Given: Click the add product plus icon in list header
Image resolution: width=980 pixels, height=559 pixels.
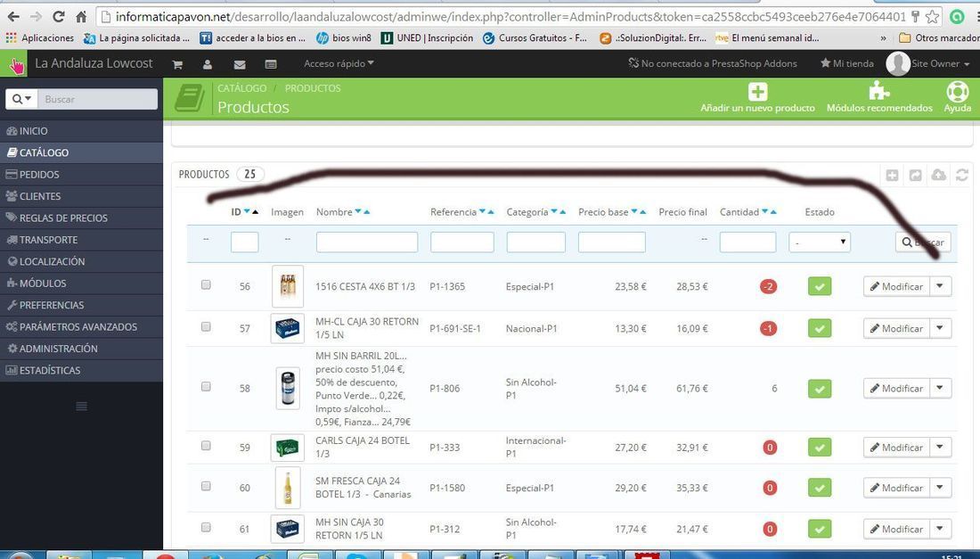Looking at the screenshot, I should coord(893,175).
